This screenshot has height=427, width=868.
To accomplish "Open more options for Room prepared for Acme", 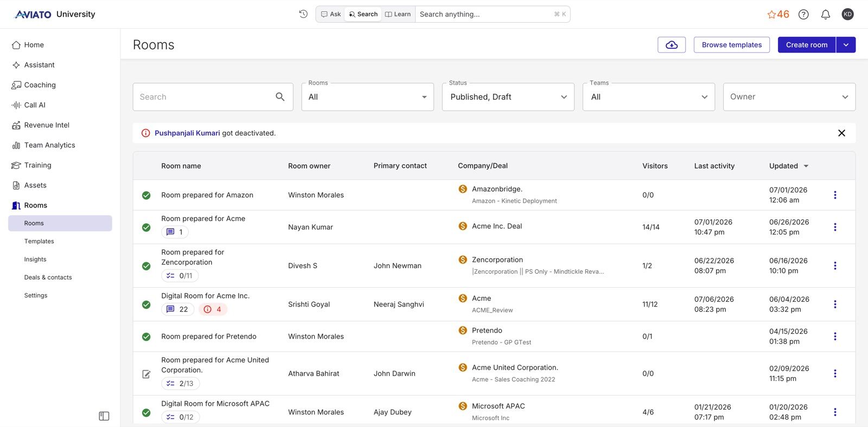I will (x=835, y=227).
